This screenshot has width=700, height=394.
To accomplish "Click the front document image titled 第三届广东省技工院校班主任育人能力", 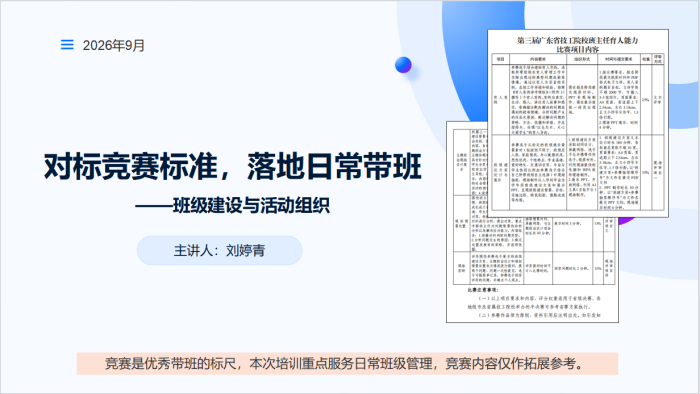I will tap(578, 123).
